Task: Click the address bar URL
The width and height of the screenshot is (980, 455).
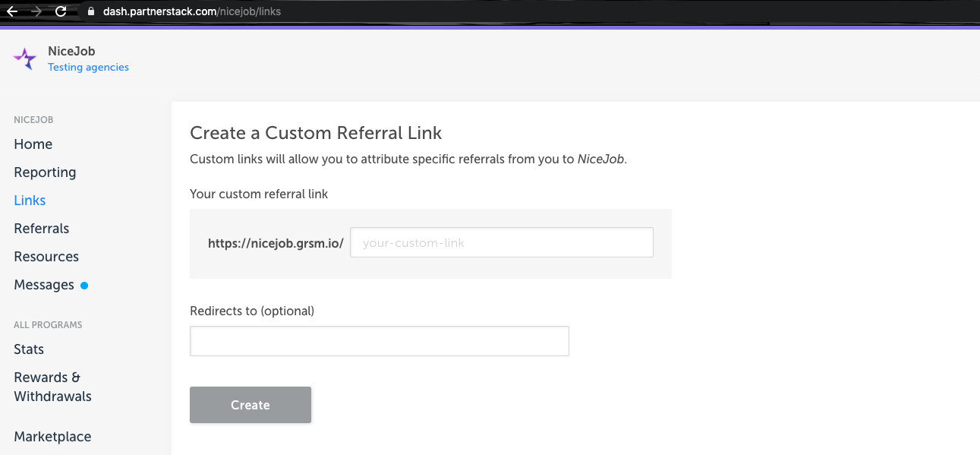Action: 192,11
